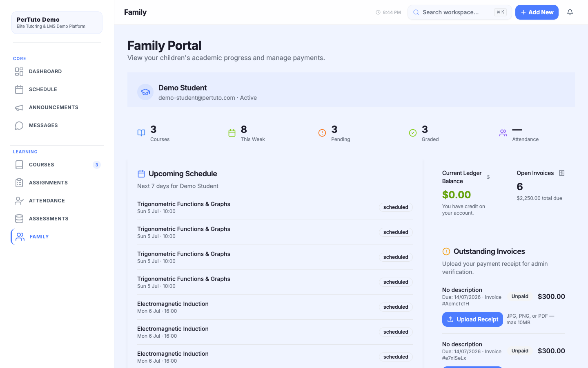
Task: Click the orange alert icon beside Pending
Action: pyautogui.click(x=322, y=133)
